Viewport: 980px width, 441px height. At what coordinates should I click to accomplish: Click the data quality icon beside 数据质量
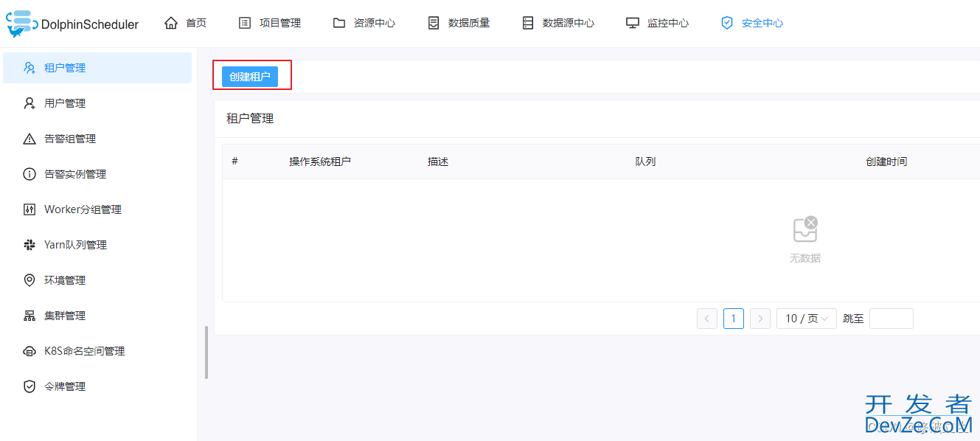pyautogui.click(x=434, y=23)
